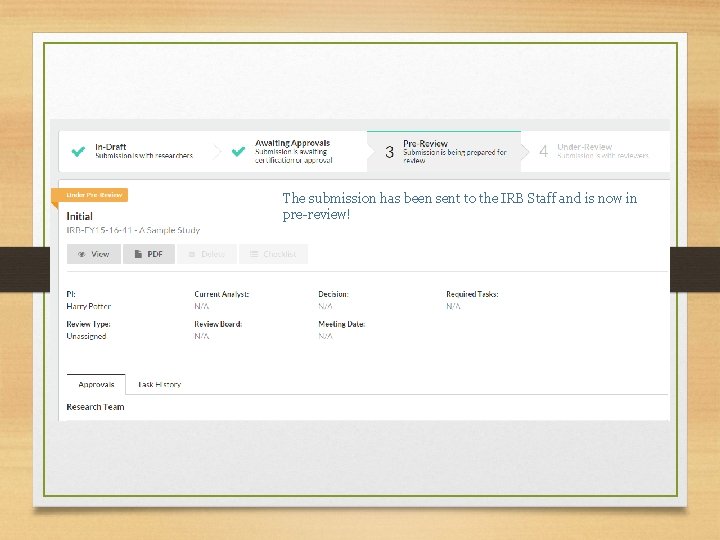Open the IRB-FY15-16-41 A Sample Study title
720x540 pixels.
[x=133, y=230]
